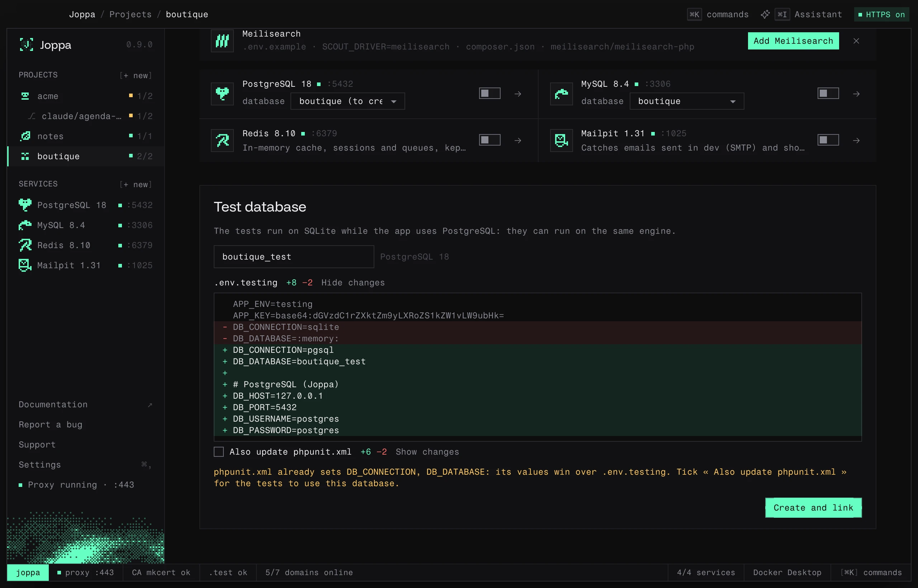918x588 pixels.
Task: Show changes for phpunit.xml
Action: point(427,452)
